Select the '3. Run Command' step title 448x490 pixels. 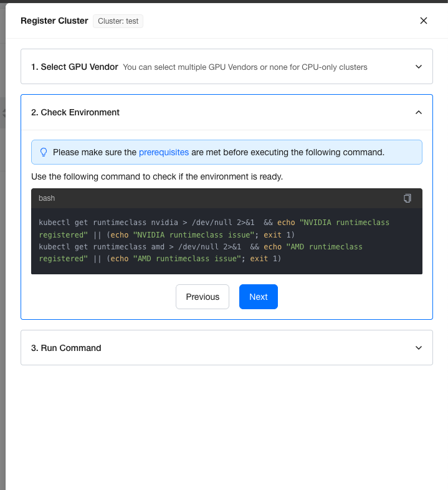[x=66, y=348]
